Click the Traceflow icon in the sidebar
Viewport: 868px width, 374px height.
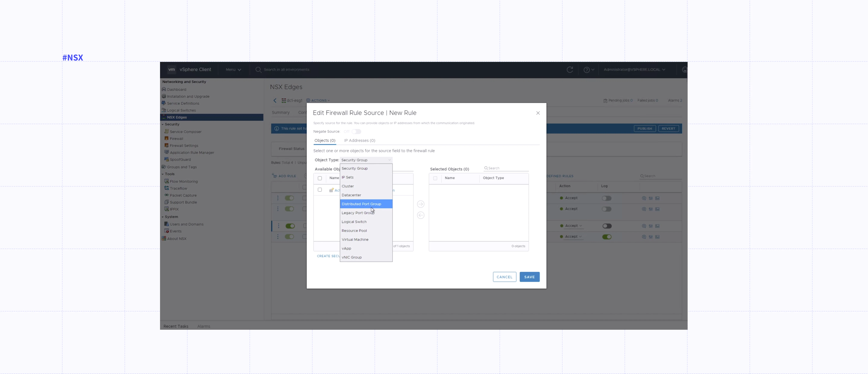(x=167, y=188)
